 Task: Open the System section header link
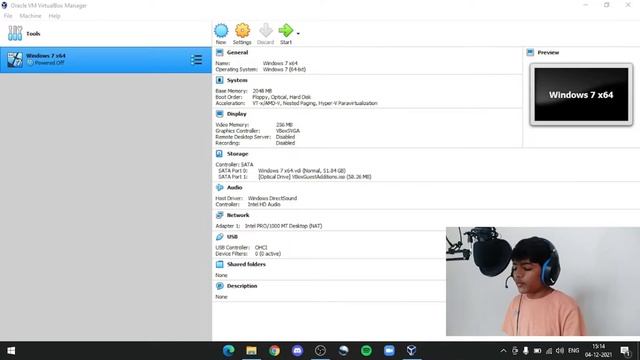237,80
